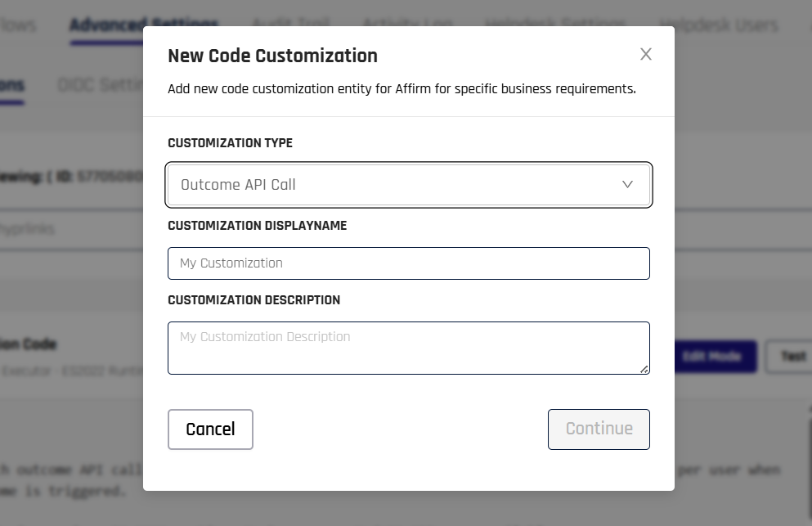
Task: Open the Helpdesk Settings tab
Action: (555, 24)
